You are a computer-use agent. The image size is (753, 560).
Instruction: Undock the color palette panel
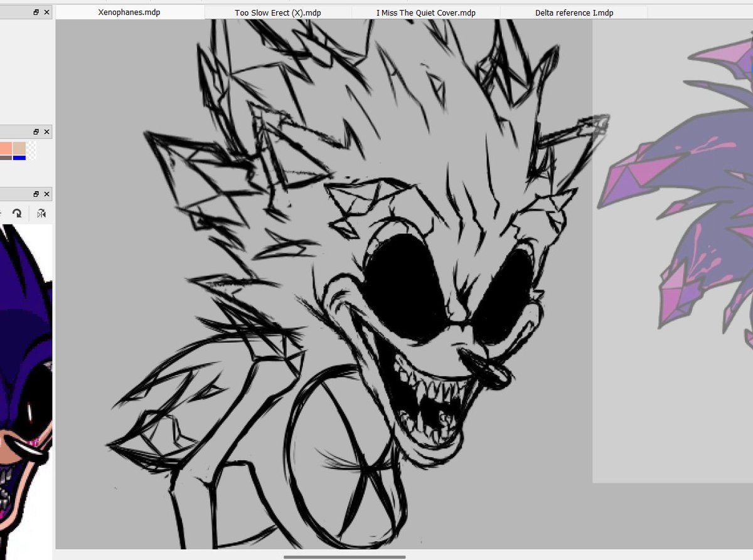tap(36, 132)
